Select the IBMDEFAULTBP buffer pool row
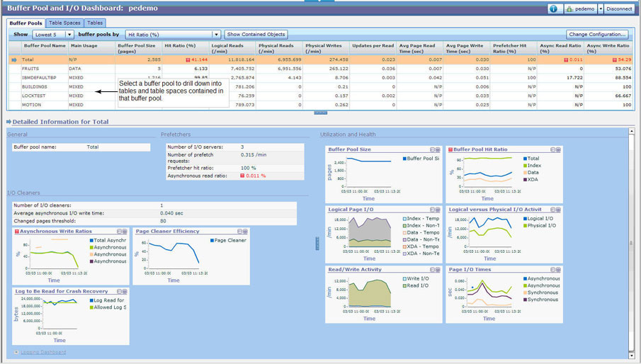The height and width of the screenshot is (364, 641). click(x=321, y=78)
